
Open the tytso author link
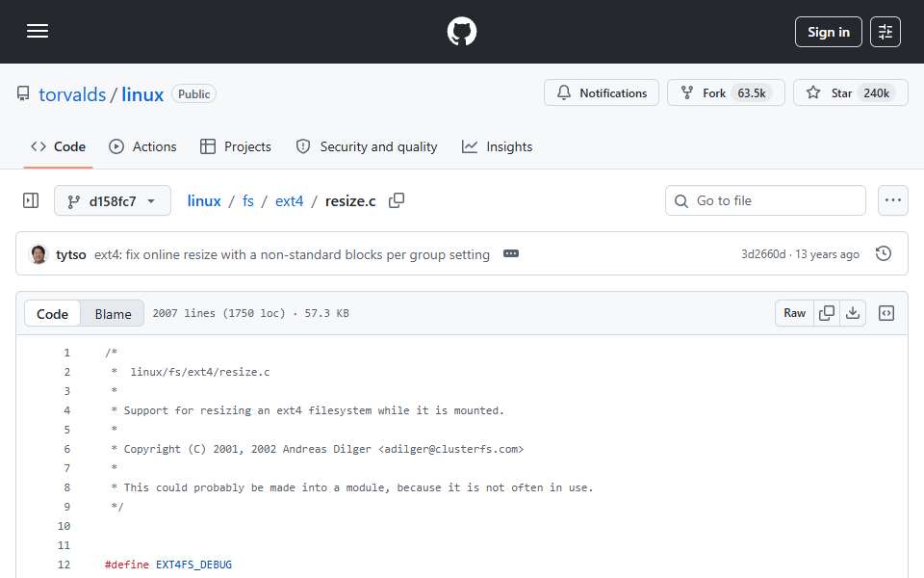70,254
